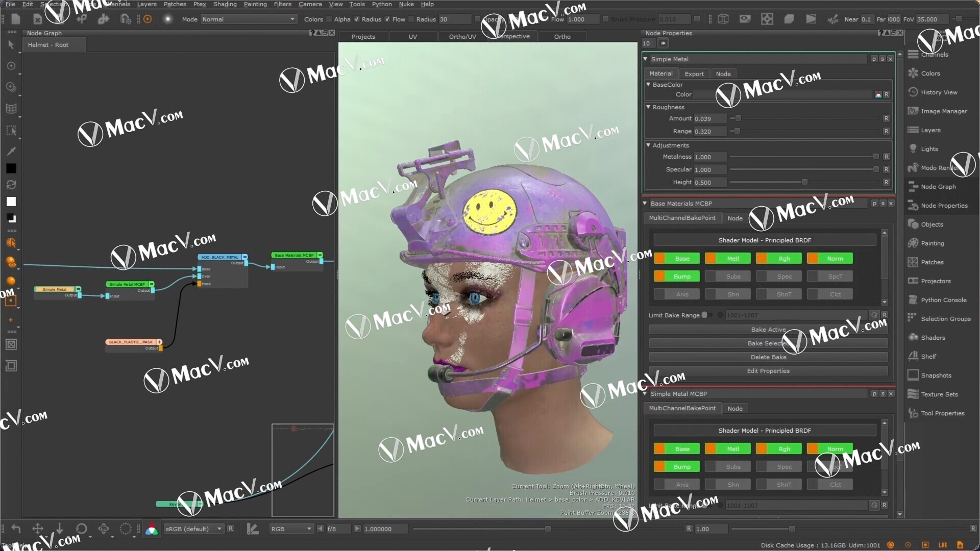Select the Filters menu item
The width and height of the screenshot is (980, 551).
(x=281, y=4)
